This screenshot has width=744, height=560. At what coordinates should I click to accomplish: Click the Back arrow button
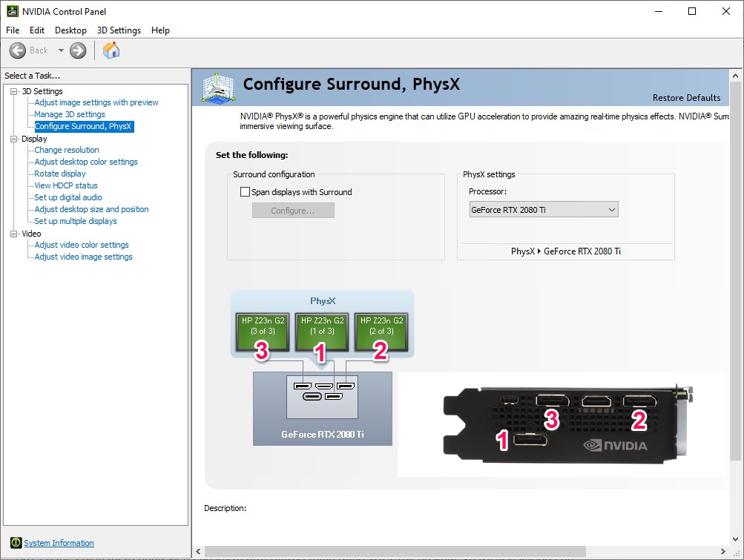point(18,50)
